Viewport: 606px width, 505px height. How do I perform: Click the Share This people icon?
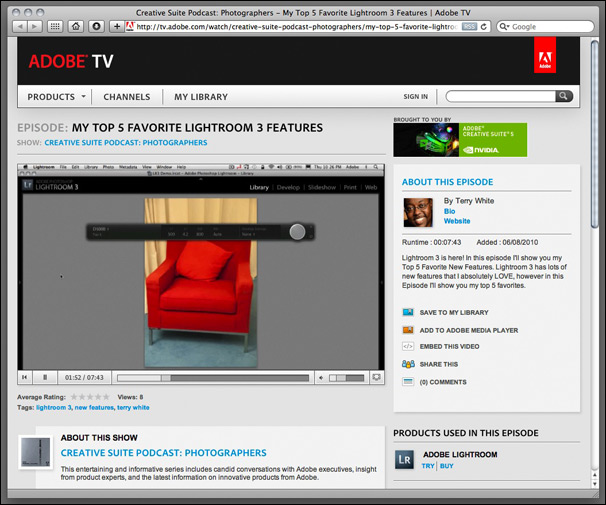tap(407, 364)
